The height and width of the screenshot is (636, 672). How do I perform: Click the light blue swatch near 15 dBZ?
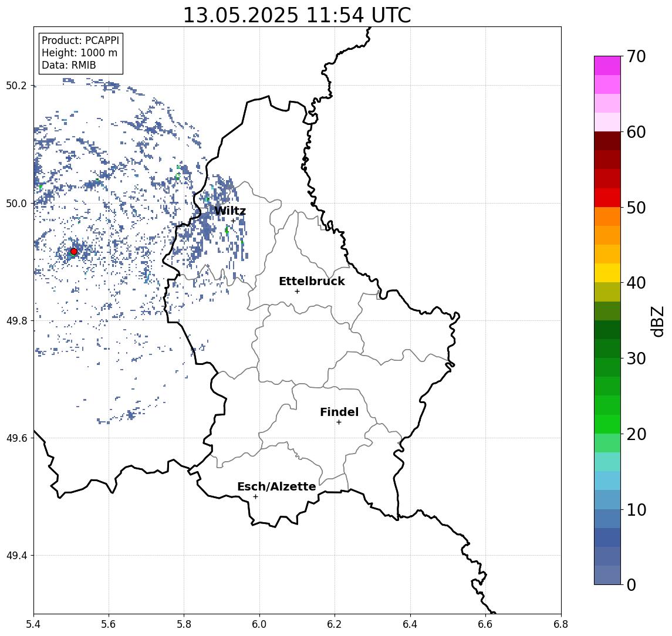click(x=607, y=481)
